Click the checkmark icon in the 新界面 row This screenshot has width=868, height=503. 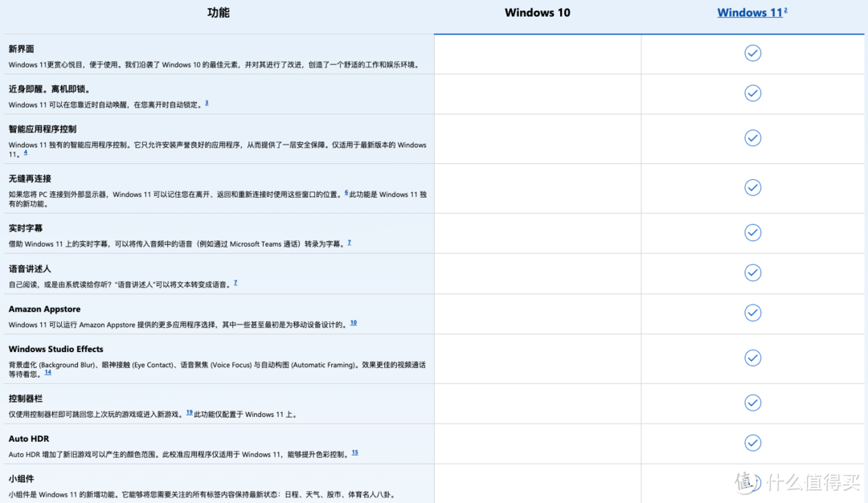tap(752, 53)
